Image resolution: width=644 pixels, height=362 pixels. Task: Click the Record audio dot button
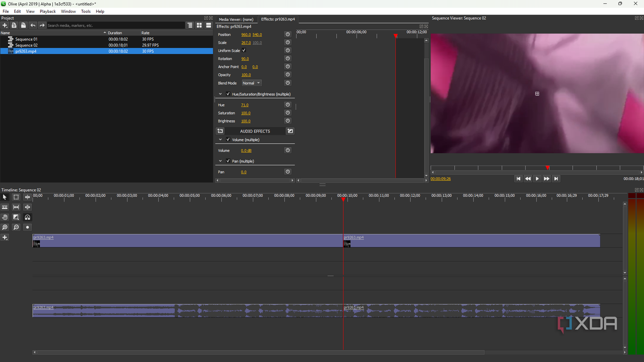pyautogui.click(x=27, y=227)
